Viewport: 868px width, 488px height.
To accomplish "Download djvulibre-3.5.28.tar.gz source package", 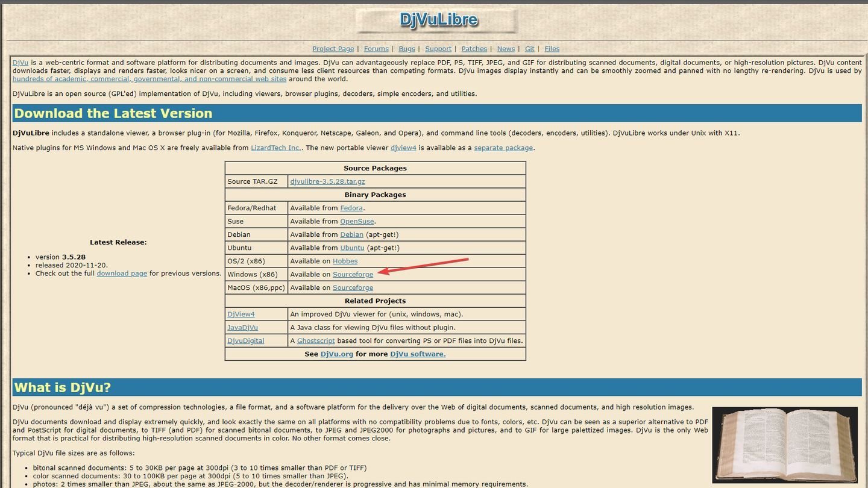I will [x=327, y=181].
